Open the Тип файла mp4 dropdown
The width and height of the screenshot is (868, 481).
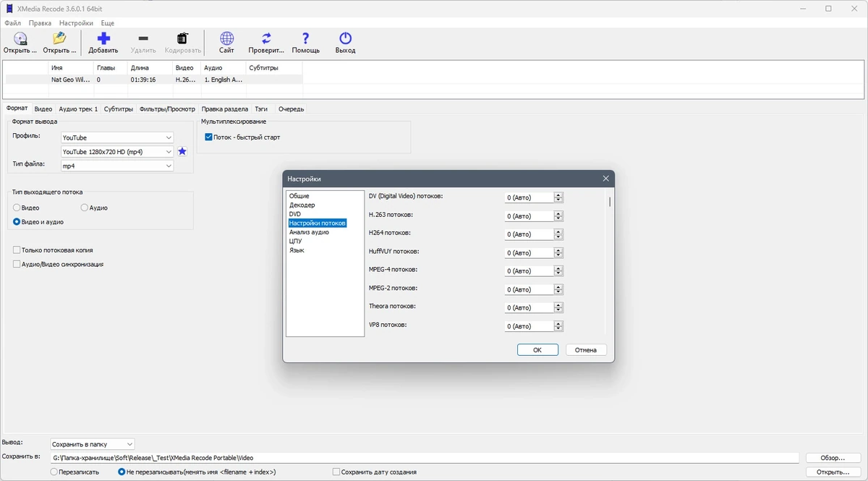click(117, 166)
